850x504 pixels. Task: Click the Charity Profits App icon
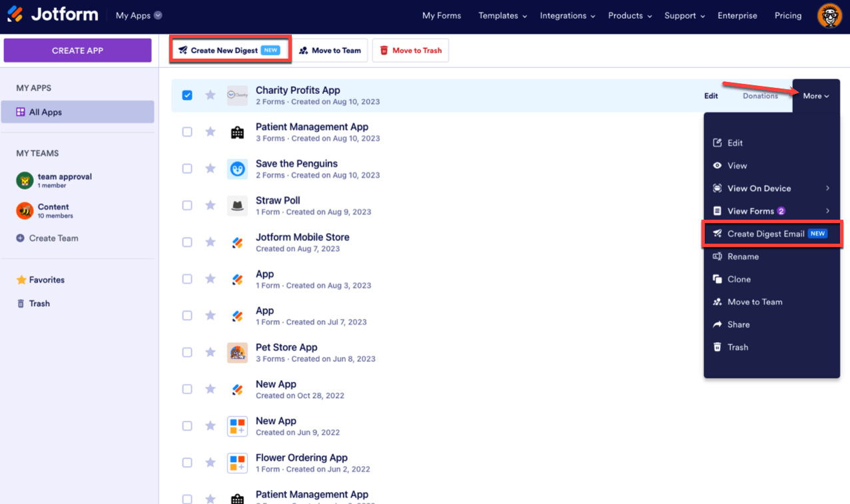pos(237,95)
